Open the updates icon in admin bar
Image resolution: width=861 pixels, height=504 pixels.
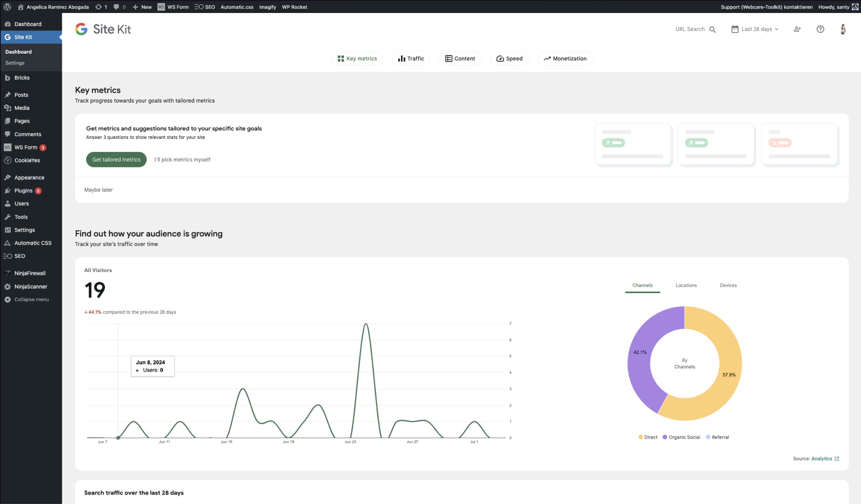click(x=101, y=7)
